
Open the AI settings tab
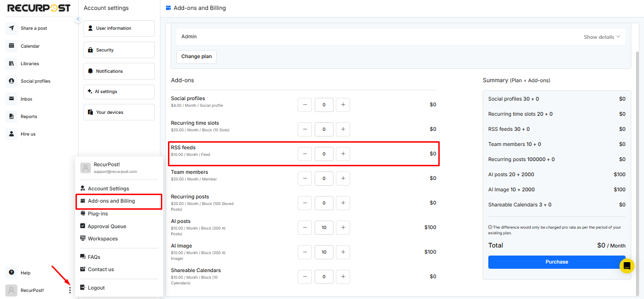tap(119, 92)
